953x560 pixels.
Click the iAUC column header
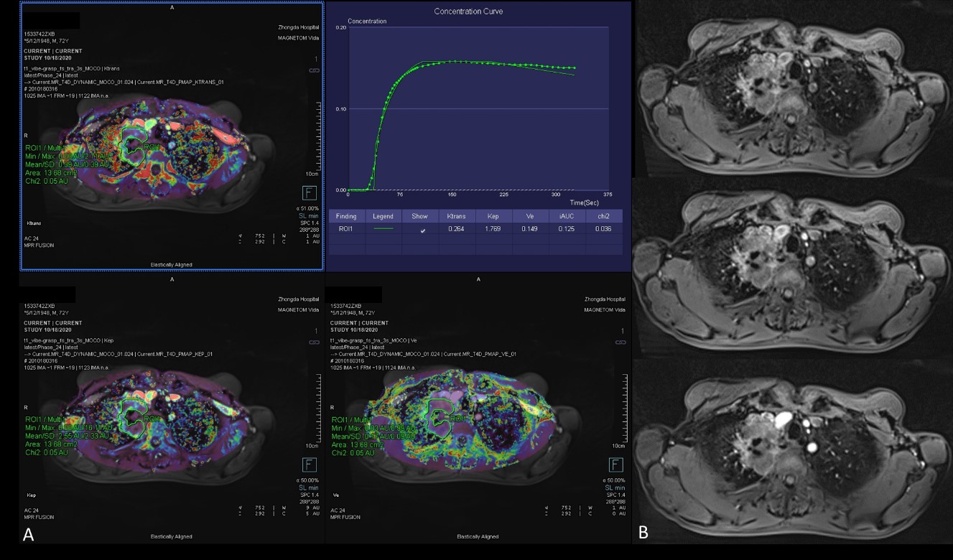tap(567, 216)
